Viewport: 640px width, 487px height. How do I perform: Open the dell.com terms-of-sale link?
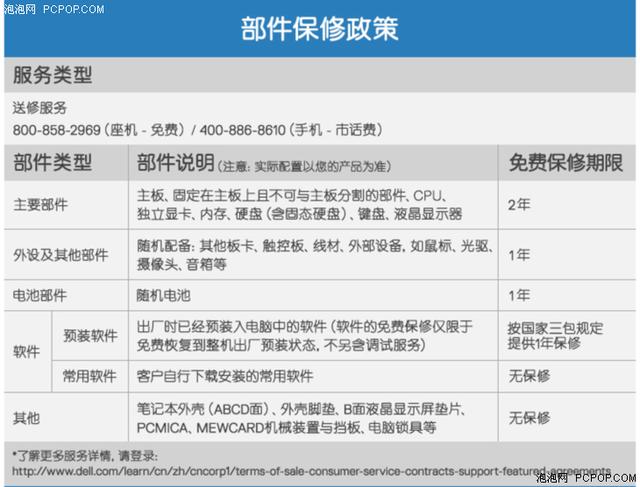coord(311,471)
